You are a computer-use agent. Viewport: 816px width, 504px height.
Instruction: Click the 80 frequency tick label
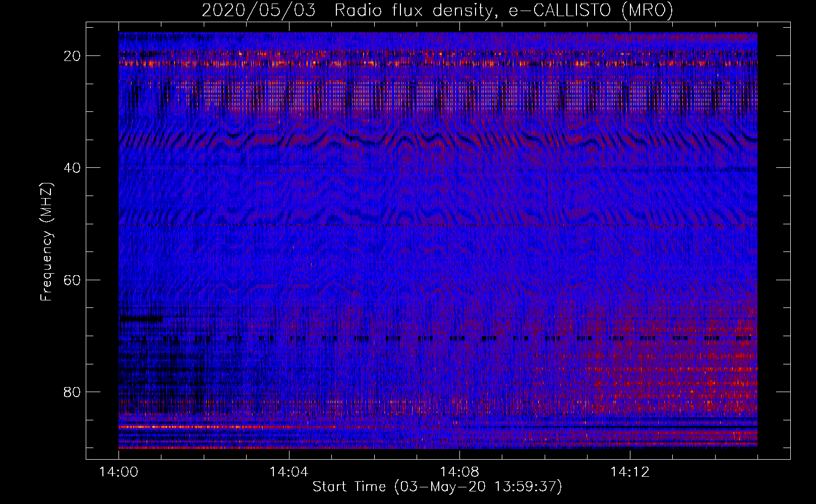click(73, 392)
